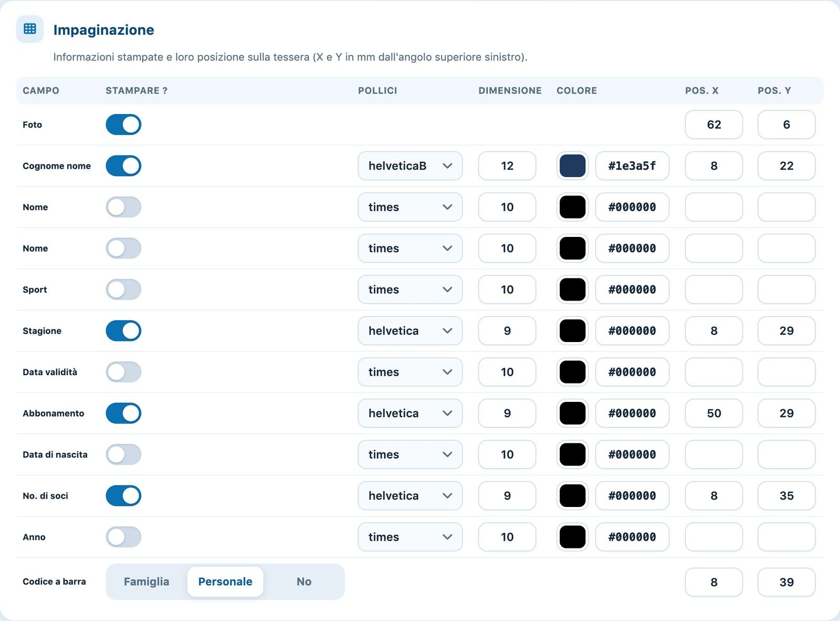The image size is (840, 621).
Task: Turn off the Abbonamento toggle
Action: point(123,413)
